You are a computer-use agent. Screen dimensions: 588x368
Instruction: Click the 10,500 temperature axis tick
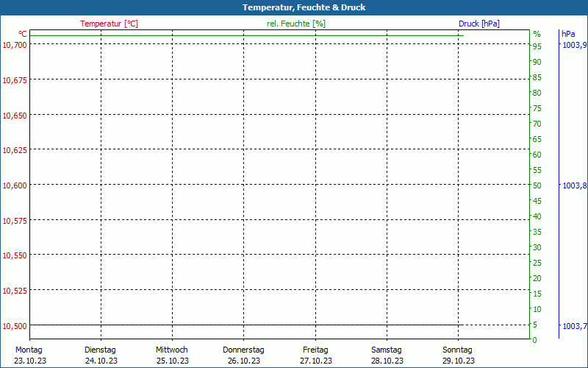pyautogui.click(x=15, y=326)
